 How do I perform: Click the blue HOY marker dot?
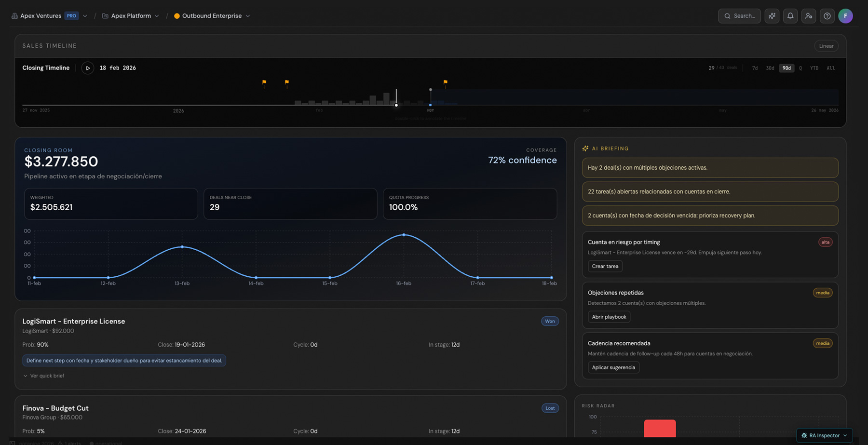pos(431,105)
